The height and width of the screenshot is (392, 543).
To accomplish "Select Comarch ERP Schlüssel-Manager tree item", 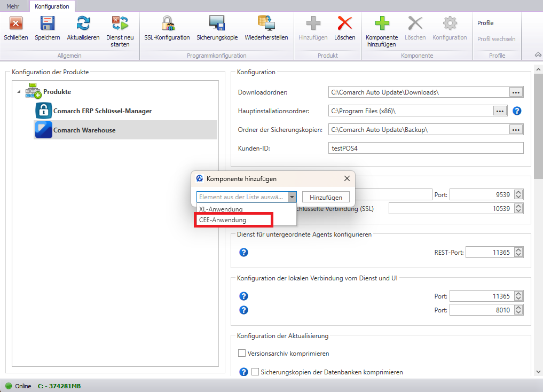I will 103,111.
